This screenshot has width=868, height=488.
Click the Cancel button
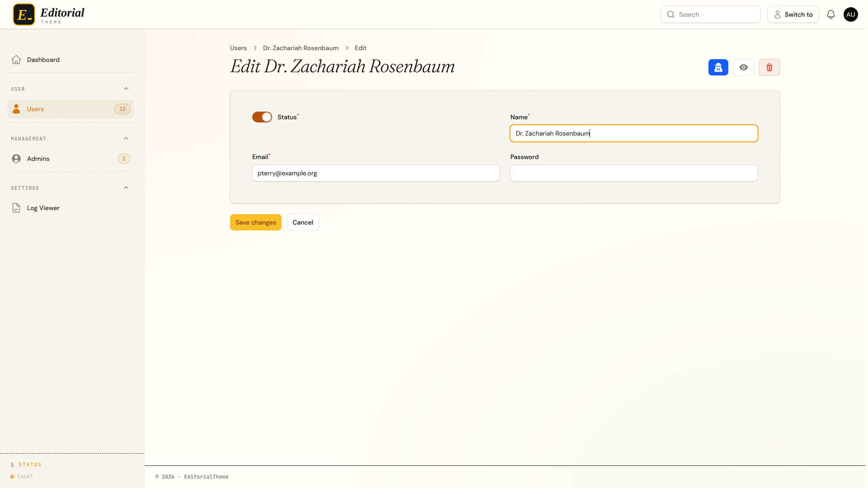pyautogui.click(x=303, y=222)
